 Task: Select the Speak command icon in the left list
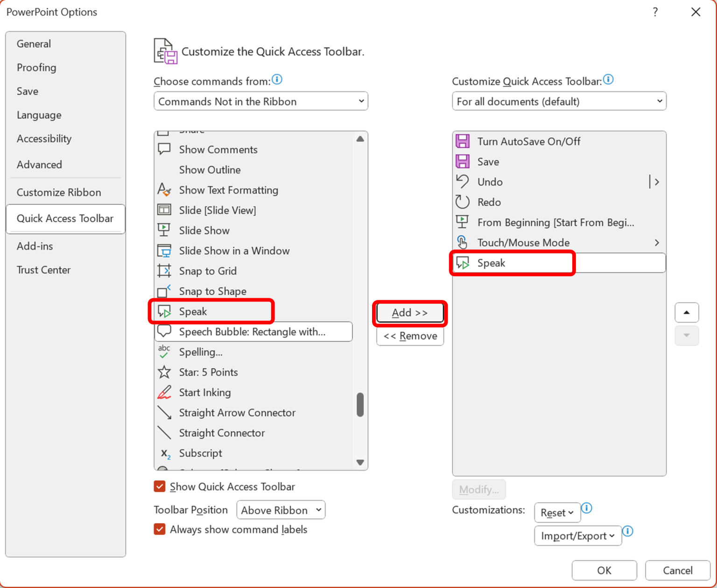(164, 311)
